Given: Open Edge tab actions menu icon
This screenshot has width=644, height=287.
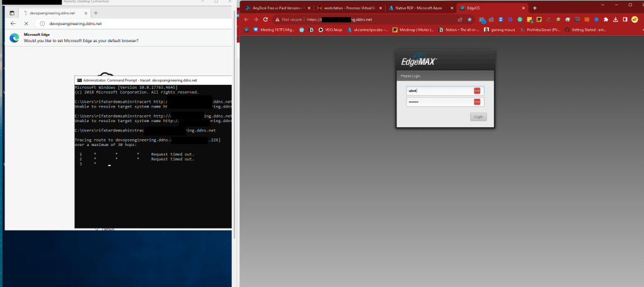Looking at the screenshot, I should coord(12,13).
